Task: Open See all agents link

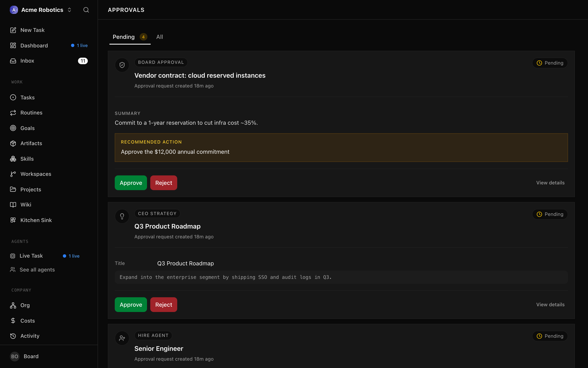Action: (49, 269)
